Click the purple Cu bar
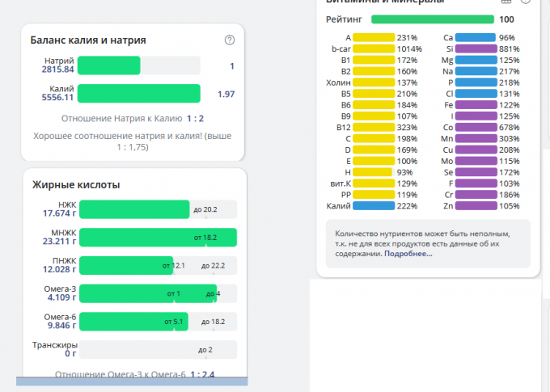 coord(476,150)
